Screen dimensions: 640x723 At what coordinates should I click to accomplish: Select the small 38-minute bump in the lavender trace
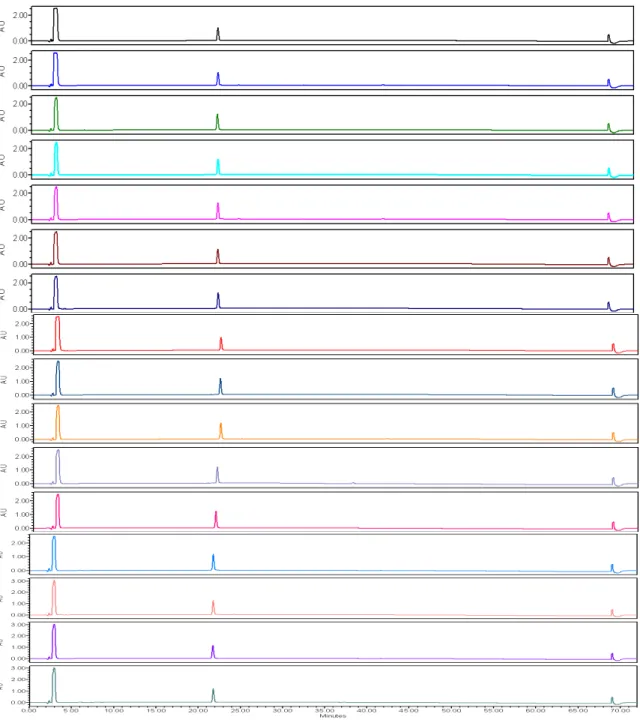coord(354,483)
